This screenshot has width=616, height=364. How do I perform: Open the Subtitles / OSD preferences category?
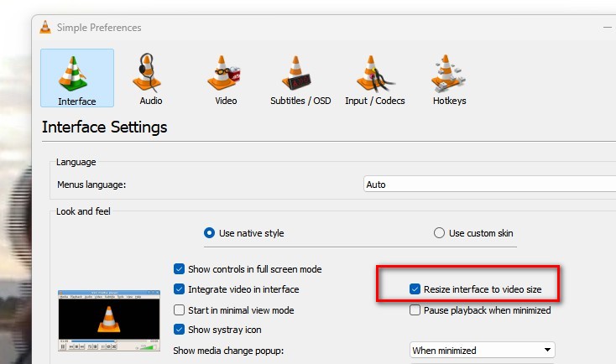coord(300,79)
